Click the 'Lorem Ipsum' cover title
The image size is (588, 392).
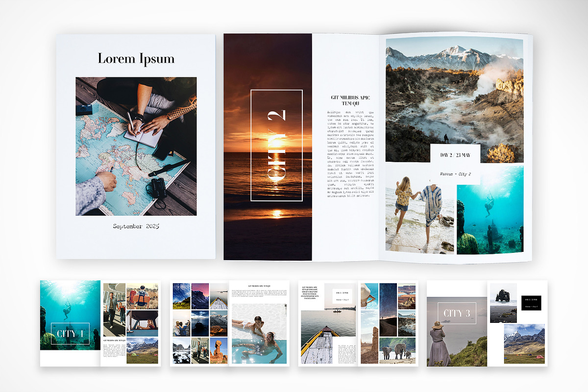(x=136, y=59)
